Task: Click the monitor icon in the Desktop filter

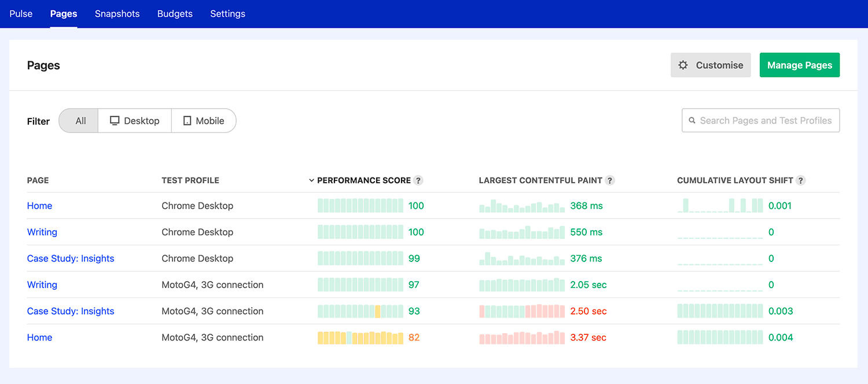Action: tap(113, 120)
